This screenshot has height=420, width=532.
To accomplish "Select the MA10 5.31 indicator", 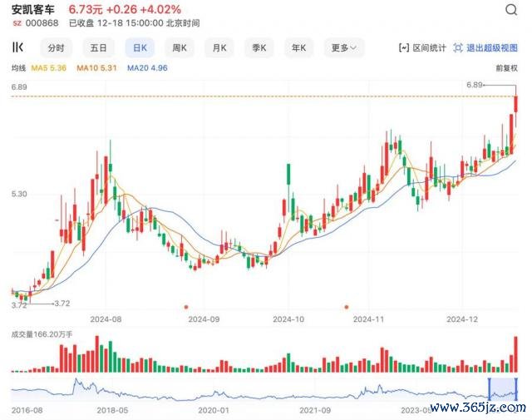I will coord(96,68).
